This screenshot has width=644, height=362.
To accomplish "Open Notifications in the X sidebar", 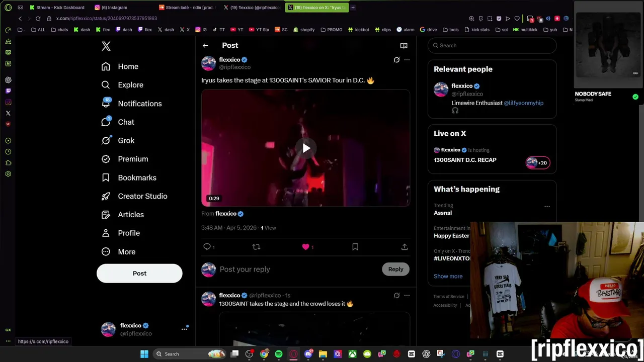I will click(131, 104).
